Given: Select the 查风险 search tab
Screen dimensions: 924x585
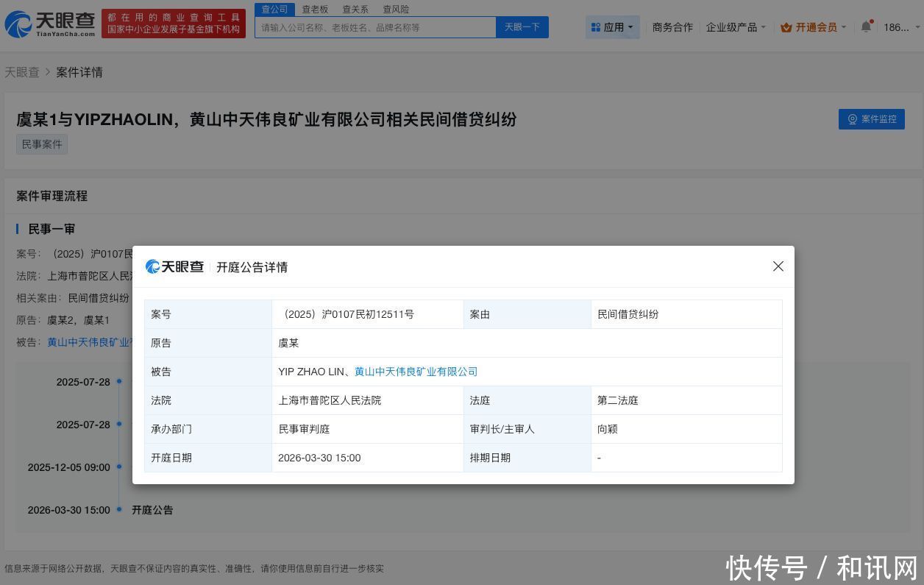Looking at the screenshot, I should tap(396, 9).
